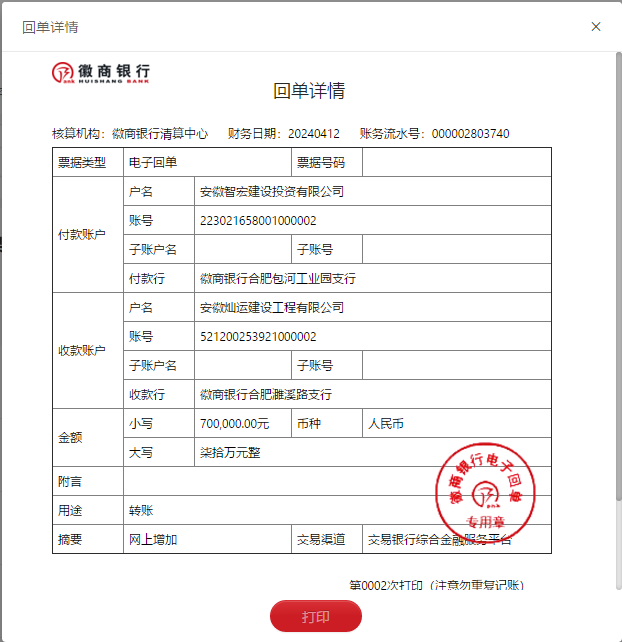Click the red 打印 button
This screenshot has width=622, height=642.
(315, 616)
